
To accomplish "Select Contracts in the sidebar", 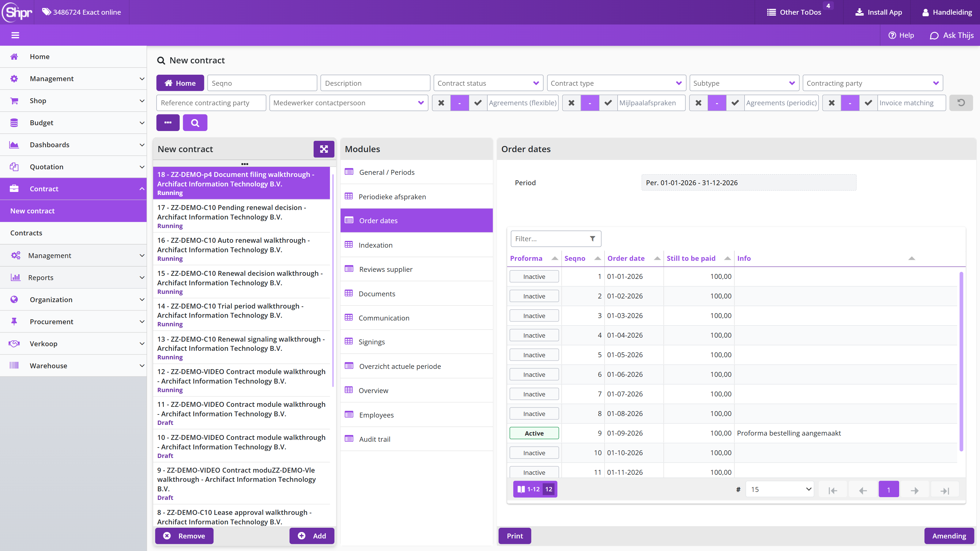I will [73, 233].
